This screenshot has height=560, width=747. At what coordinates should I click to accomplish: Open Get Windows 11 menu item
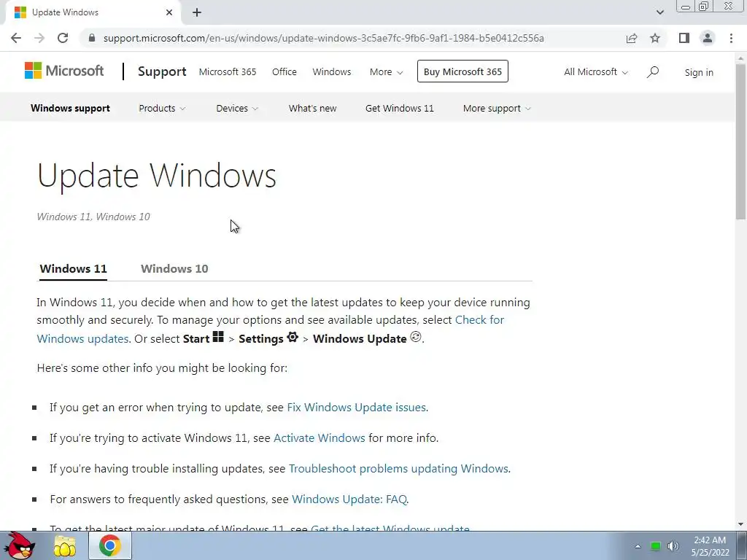tap(400, 108)
